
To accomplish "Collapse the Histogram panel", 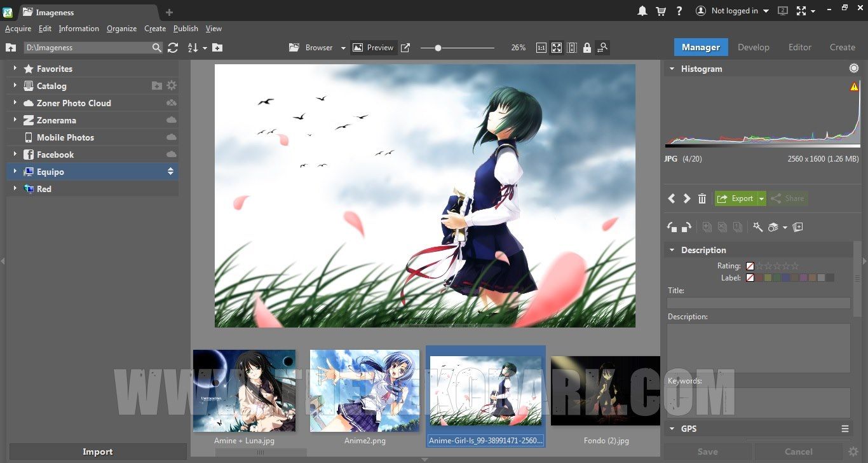I will click(672, 69).
